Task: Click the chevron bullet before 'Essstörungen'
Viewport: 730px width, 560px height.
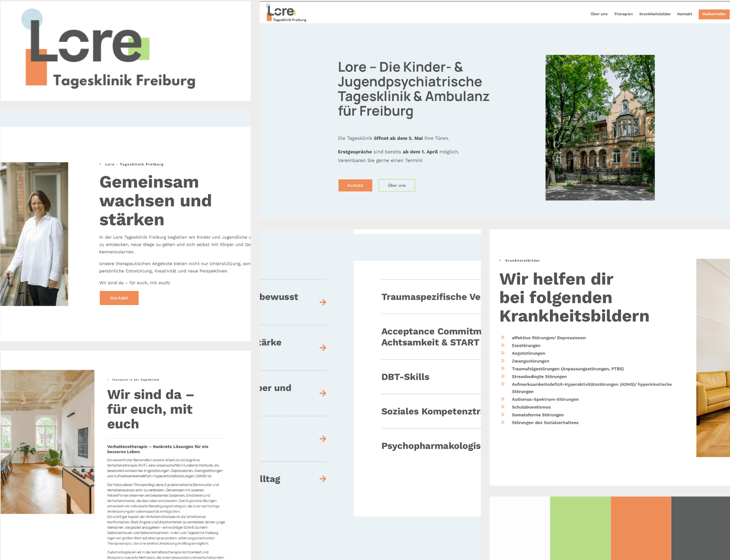Action: (502, 345)
